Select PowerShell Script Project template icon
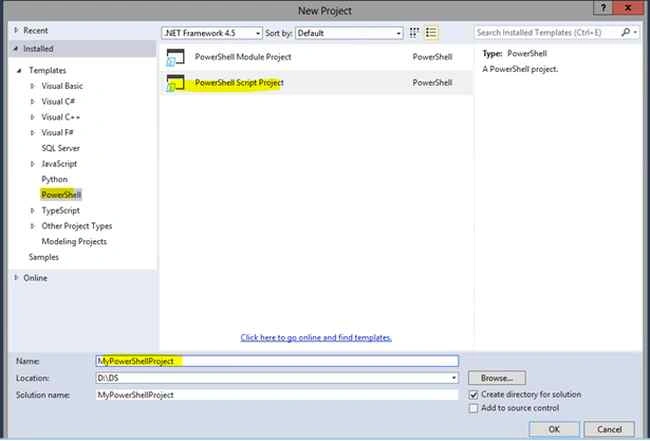This screenshot has width=650, height=441. (x=175, y=83)
